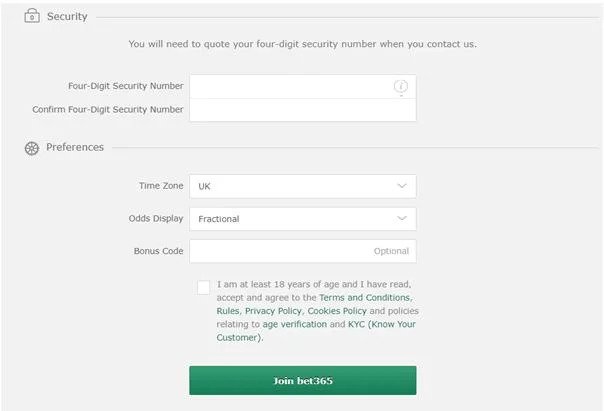Open the KYC link
Screen dimensions: 604x411
pos(357,324)
